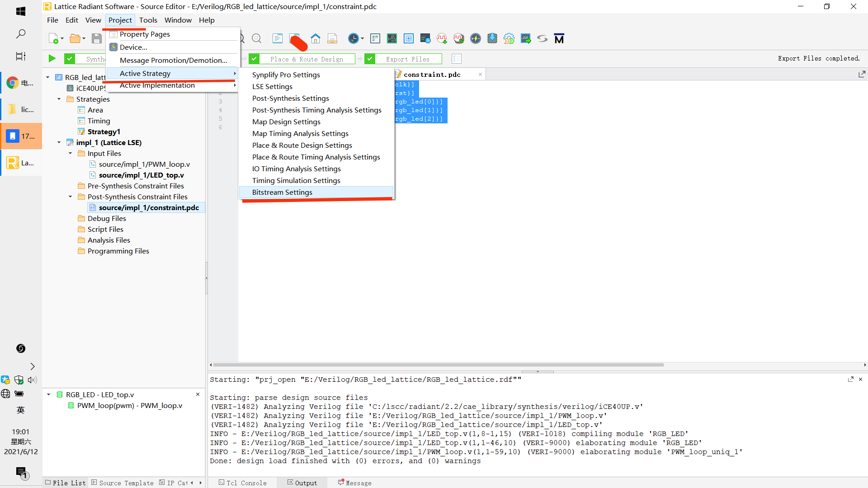This screenshot has height=488, width=868.
Task: Open the Physical Designer grid icon
Action: (x=409, y=39)
